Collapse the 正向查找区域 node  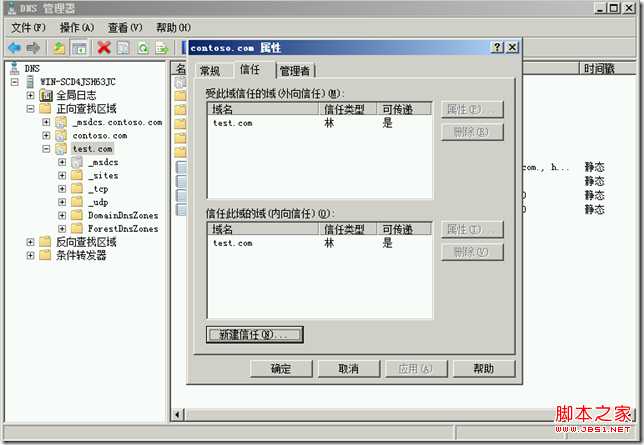30,109
